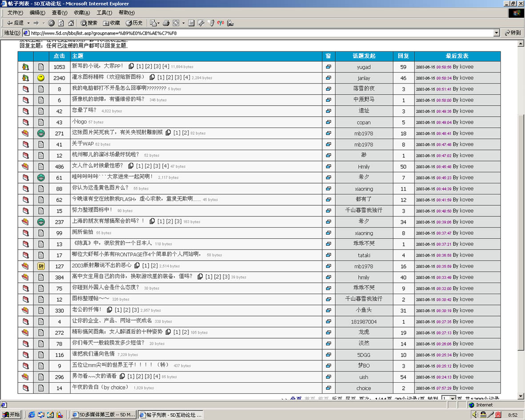Go to the Home page icon

[x=71, y=23]
